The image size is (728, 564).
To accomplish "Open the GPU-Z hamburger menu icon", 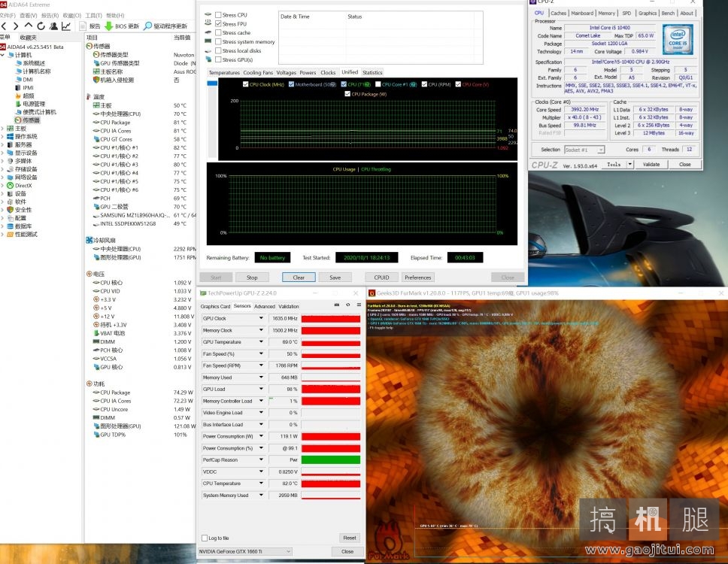I will coord(359,305).
